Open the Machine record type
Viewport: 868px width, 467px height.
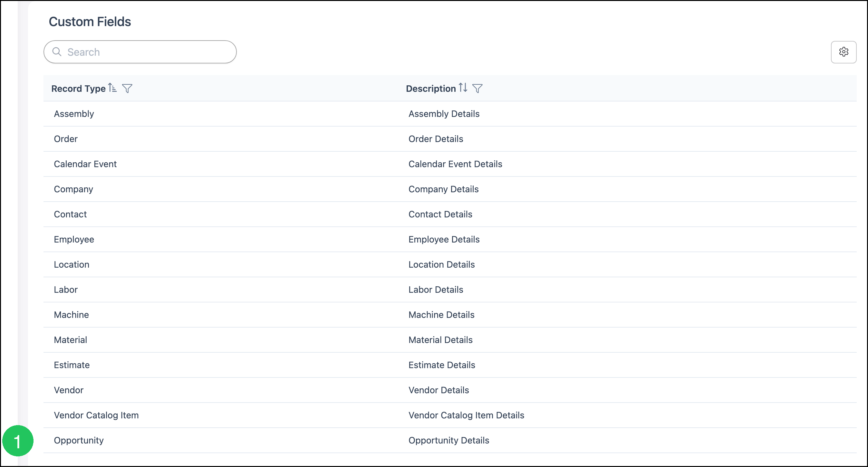[72, 315]
